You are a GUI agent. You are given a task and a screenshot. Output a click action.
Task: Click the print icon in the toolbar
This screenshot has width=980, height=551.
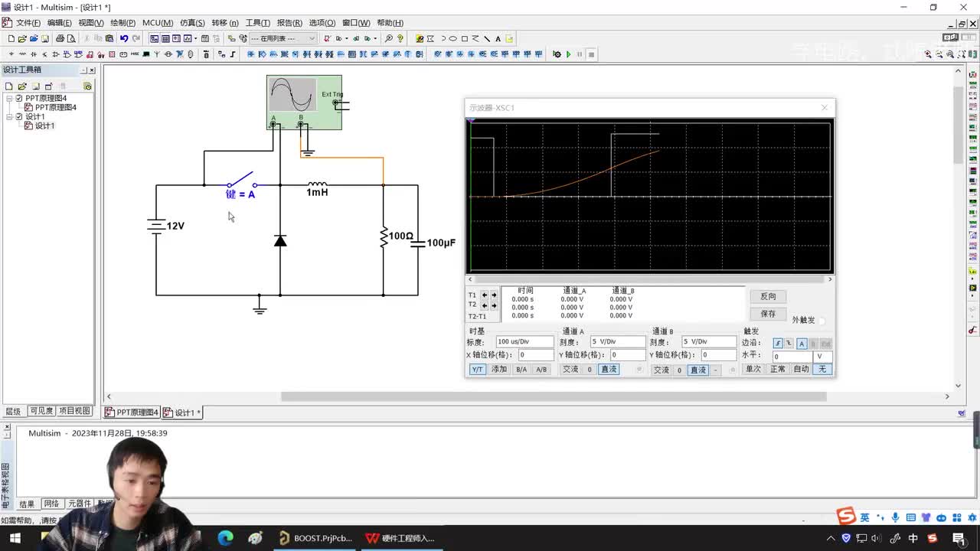tap(60, 38)
